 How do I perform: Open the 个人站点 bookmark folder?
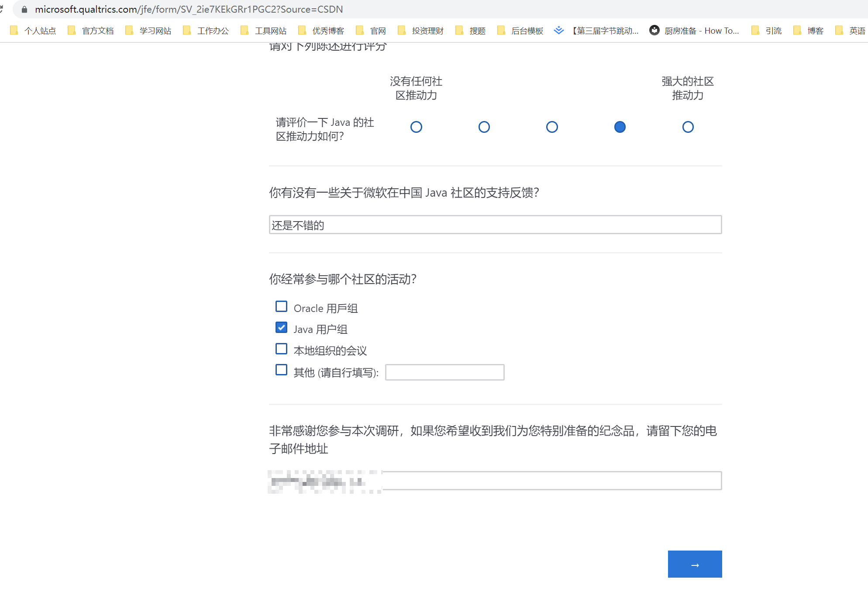click(x=33, y=31)
